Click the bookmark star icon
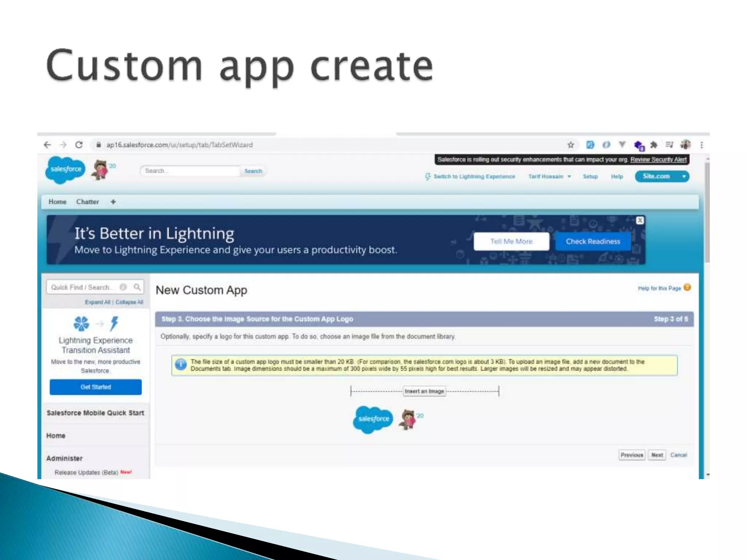 coord(571,145)
